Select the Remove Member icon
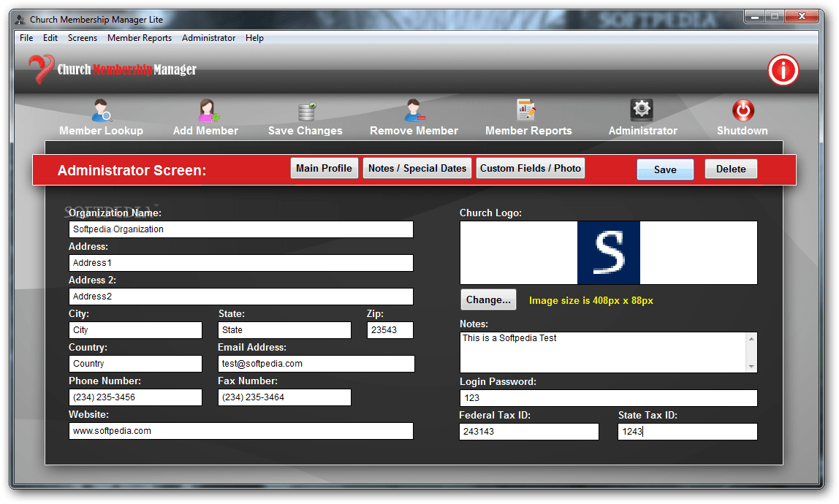This screenshot has width=839, height=504. pyautogui.click(x=414, y=110)
